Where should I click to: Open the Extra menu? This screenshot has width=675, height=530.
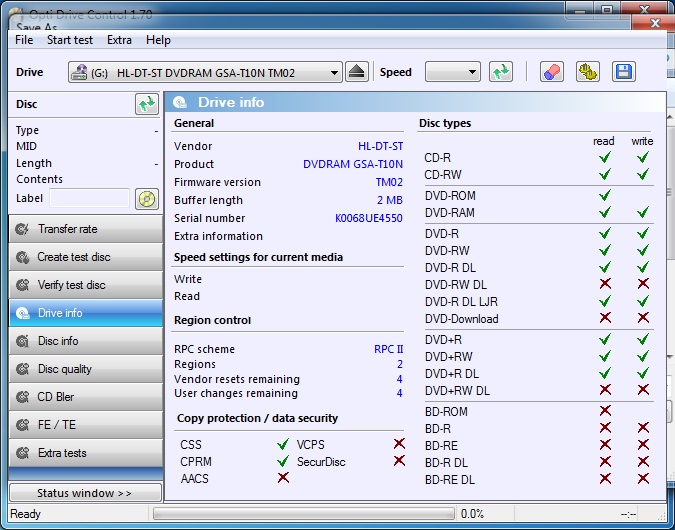click(119, 40)
